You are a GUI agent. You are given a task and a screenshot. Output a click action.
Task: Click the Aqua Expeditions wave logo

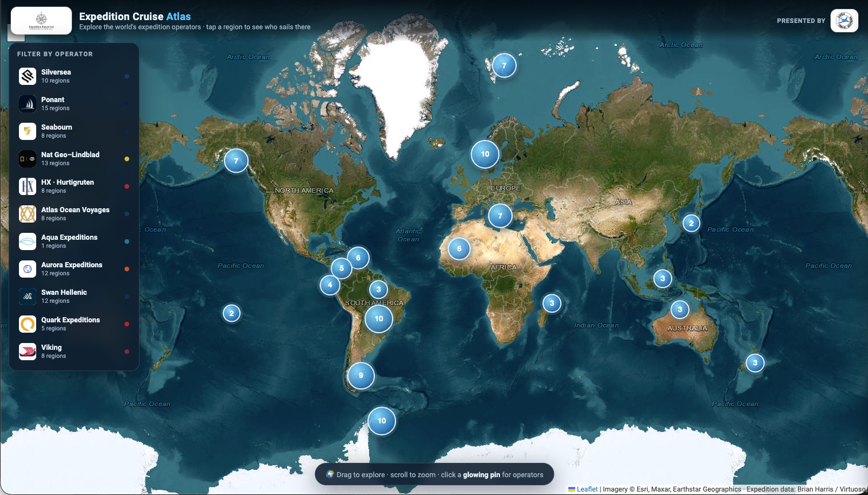28,241
